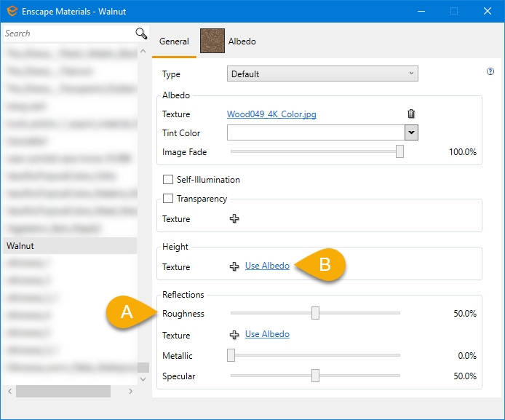
Task: Click in the Search input field
Action: 67,33
